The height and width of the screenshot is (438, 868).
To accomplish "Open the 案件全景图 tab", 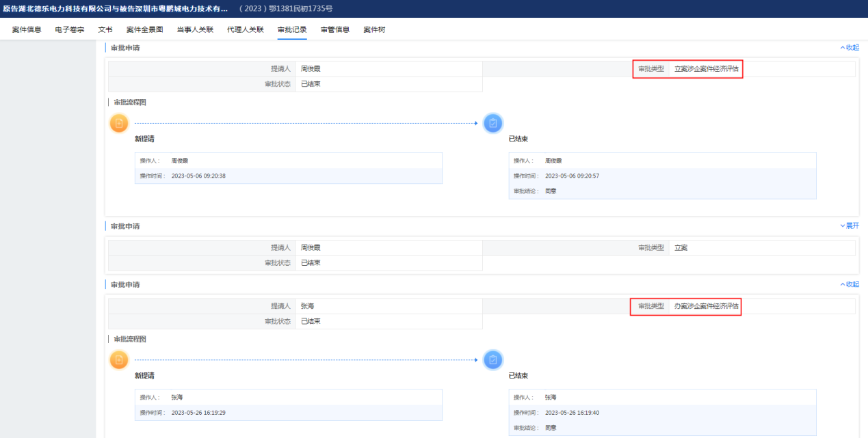I will pos(144,30).
